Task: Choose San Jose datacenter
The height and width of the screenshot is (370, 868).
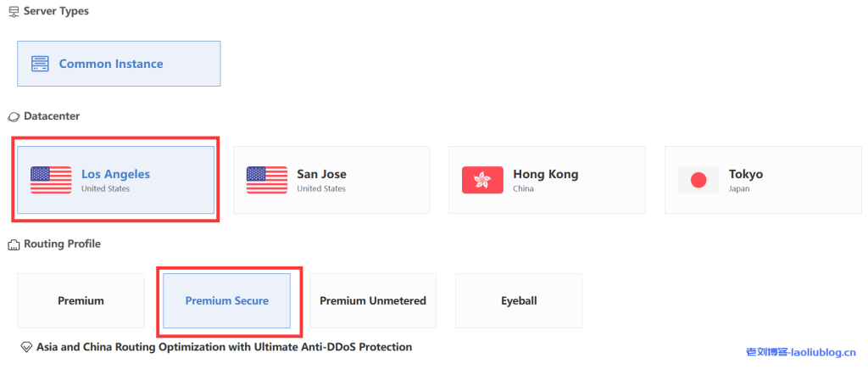Action: click(x=331, y=180)
